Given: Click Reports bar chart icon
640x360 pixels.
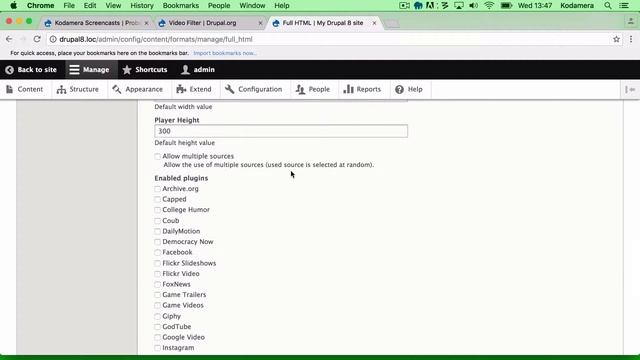Looking at the screenshot, I should coord(348,89).
